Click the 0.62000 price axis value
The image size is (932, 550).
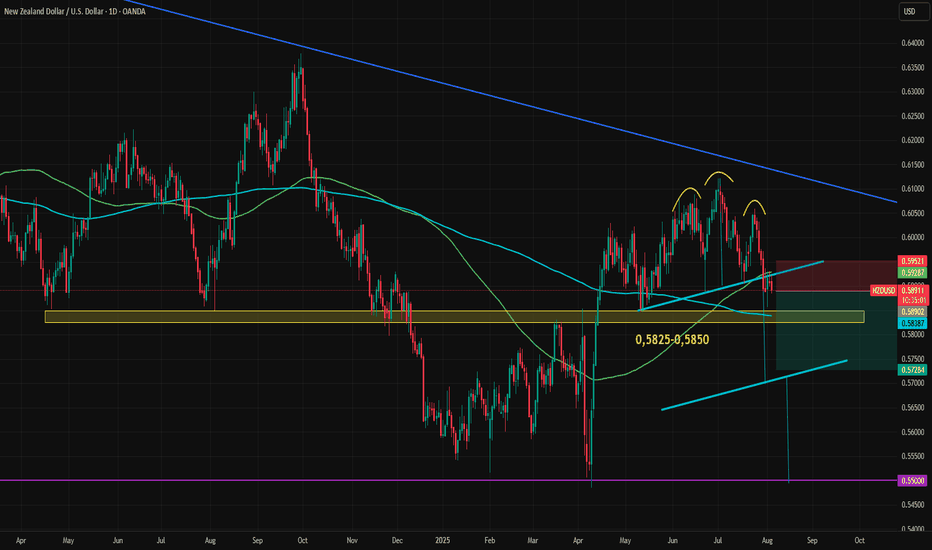912,140
